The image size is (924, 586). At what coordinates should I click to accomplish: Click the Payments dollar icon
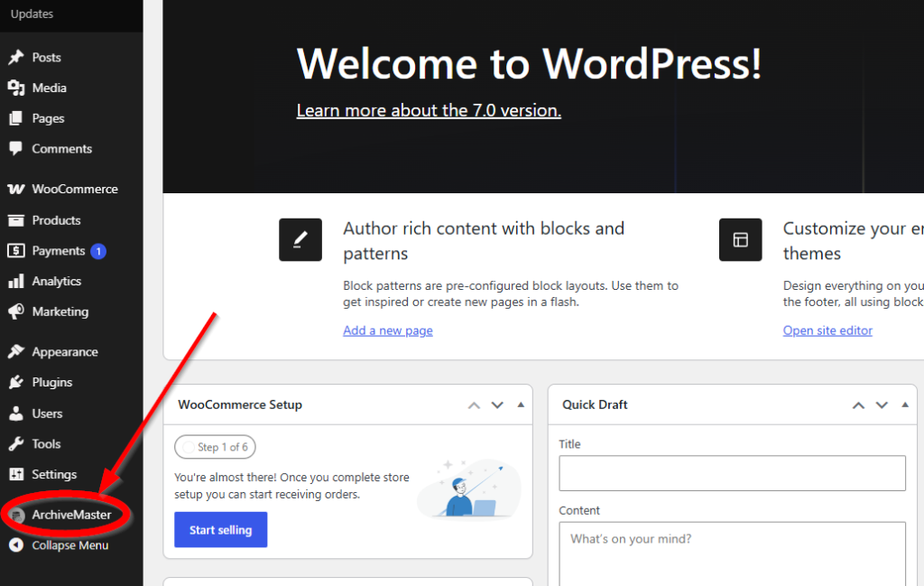coord(16,250)
